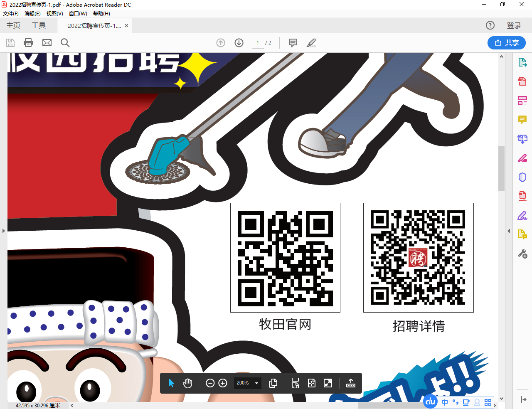Activate the arrow selection tool
This screenshot has height=409, width=532.
point(171,383)
